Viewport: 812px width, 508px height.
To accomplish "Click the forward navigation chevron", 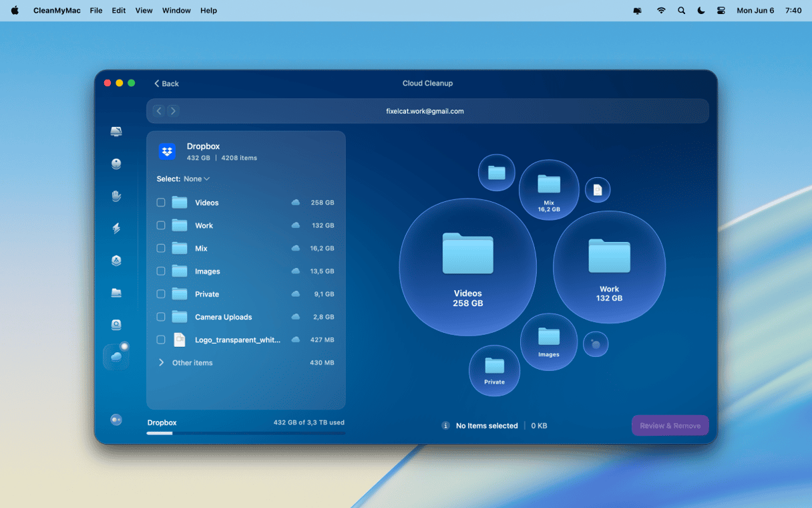I will click(173, 111).
